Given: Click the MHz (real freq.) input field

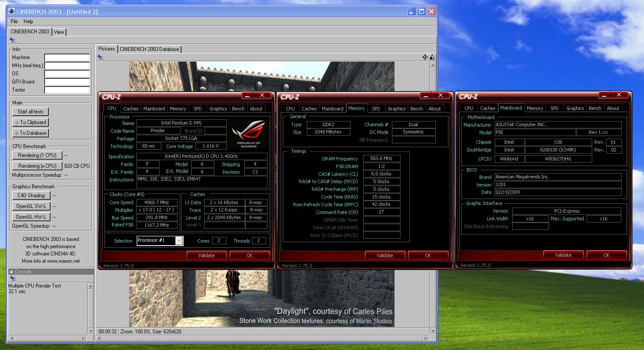Looking at the screenshot, I should coord(67,65).
